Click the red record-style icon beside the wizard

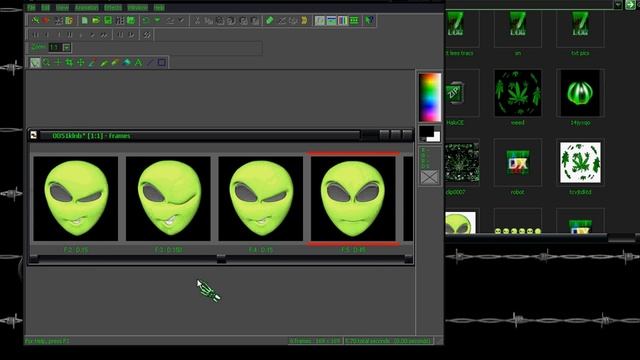coord(46,20)
